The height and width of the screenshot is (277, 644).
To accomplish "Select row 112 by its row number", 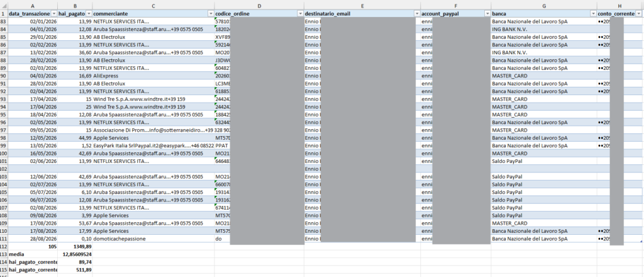I will click(4, 247).
